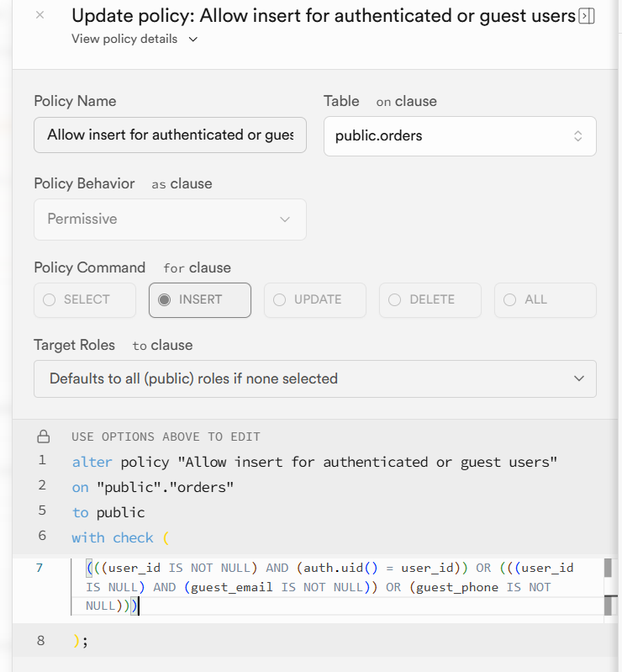Viewport: 622px width, 672px height.
Task: Open the Permissive policy behavior dropdown
Action: coord(170,219)
